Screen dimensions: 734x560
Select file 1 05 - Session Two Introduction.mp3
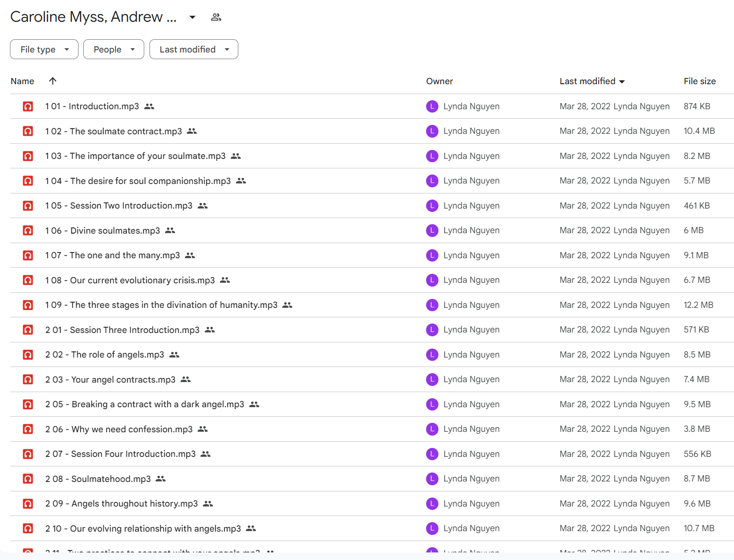point(119,206)
